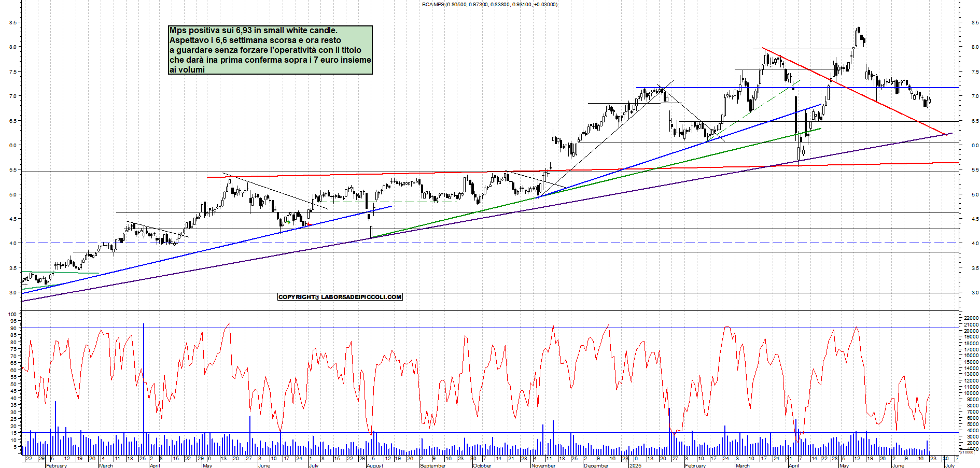Screen dimensions: 980x468
Task: Click the 15 oscillator scale label
Action: (14, 433)
